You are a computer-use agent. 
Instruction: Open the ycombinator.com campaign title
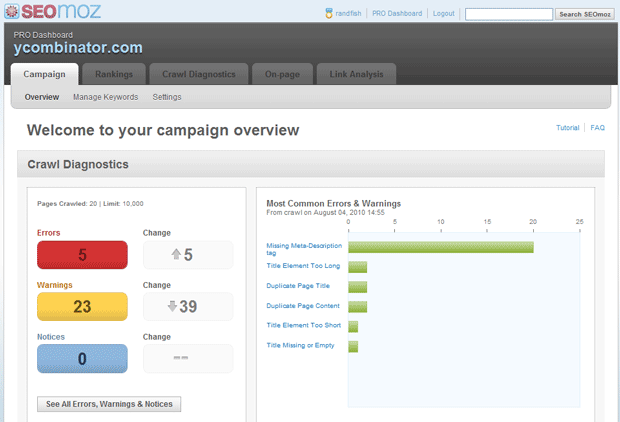(x=78, y=48)
